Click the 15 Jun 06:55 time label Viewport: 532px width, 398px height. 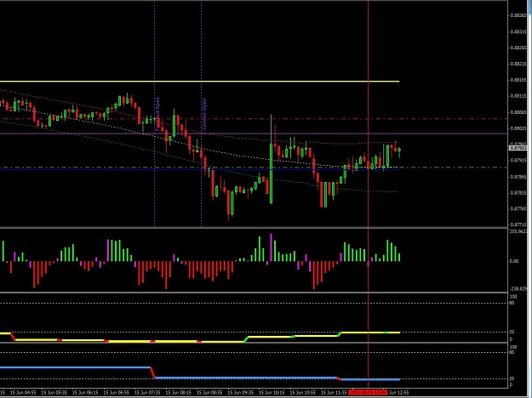(x=117, y=392)
